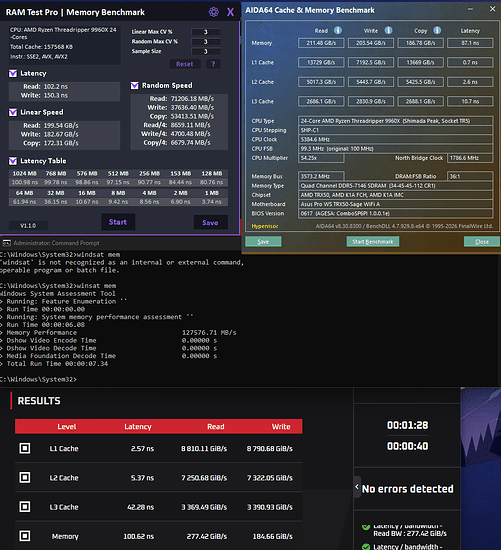
Task: Click the Memory row square icon
Action: click(25, 536)
